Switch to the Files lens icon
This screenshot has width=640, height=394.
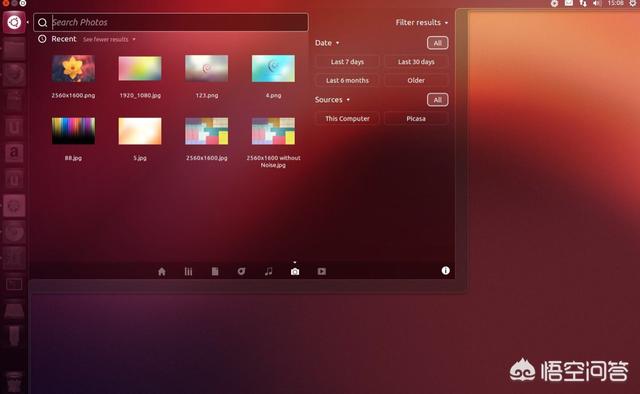(215, 272)
